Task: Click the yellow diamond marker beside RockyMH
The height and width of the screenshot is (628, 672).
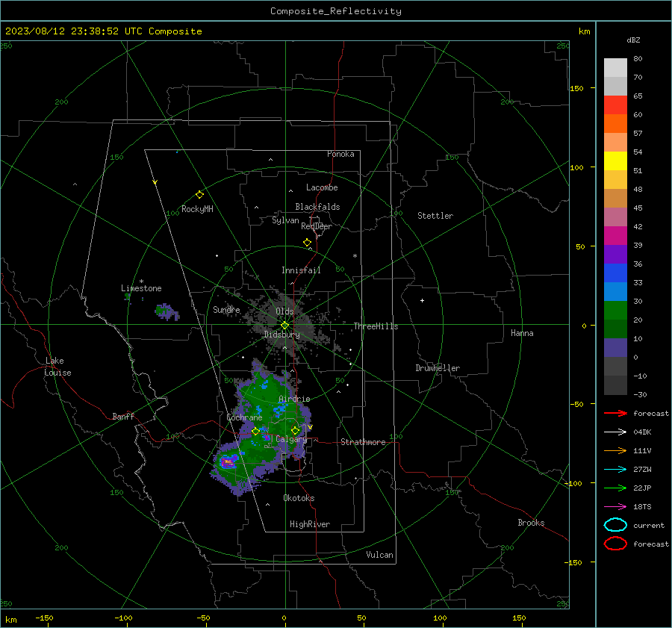Action: click(x=199, y=195)
